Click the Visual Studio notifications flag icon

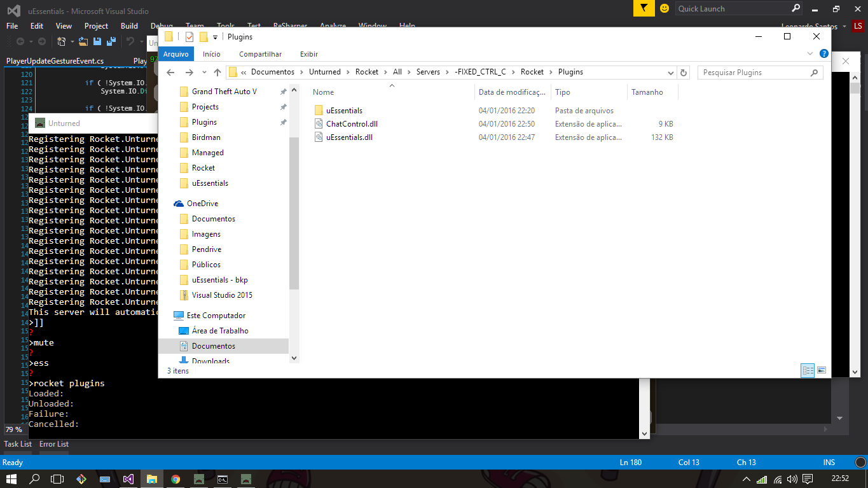pyautogui.click(x=644, y=8)
